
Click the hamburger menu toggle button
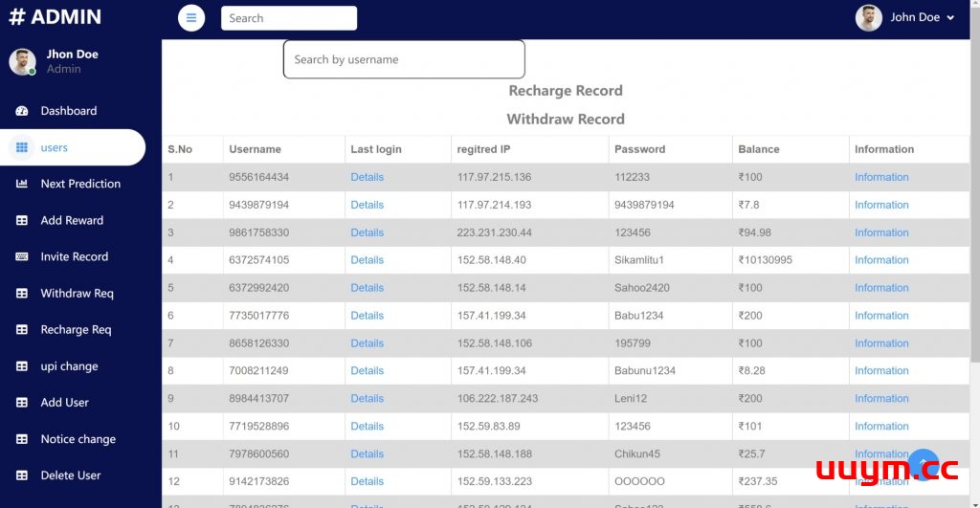[x=191, y=18]
